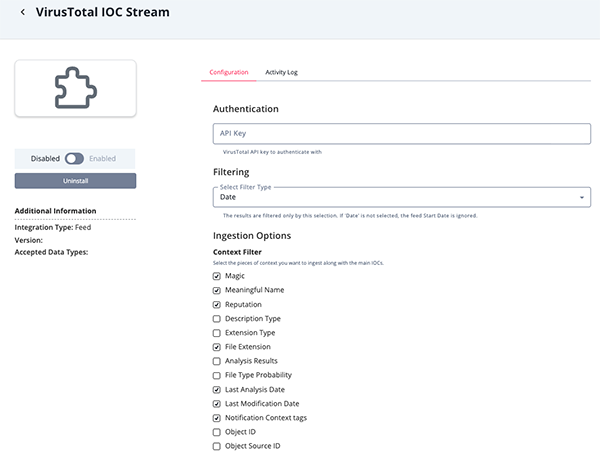This screenshot has width=600, height=454.
Task: Open the Configuration tab
Action: pos(229,72)
